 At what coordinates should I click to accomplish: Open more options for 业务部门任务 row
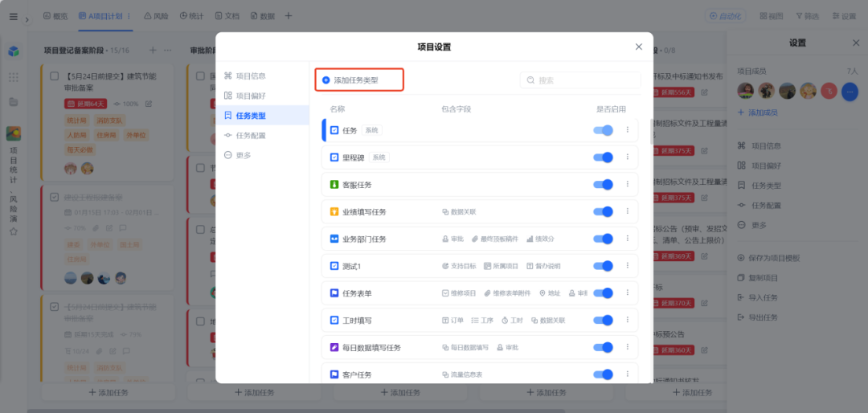[x=627, y=239]
